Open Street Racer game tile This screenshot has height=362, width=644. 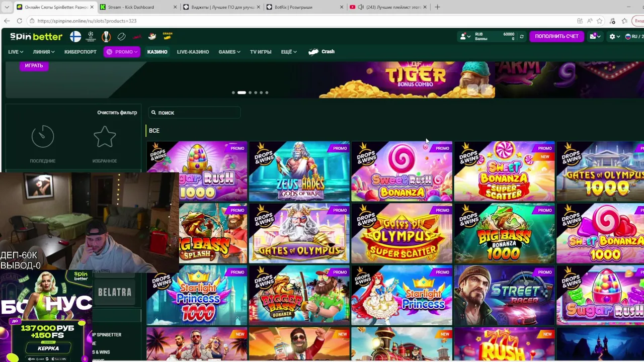tap(504, 296)
